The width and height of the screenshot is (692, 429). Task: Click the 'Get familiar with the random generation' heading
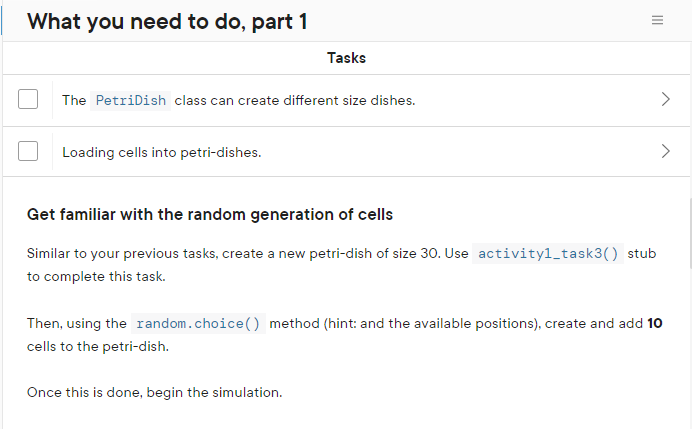(x=210, y=213)
